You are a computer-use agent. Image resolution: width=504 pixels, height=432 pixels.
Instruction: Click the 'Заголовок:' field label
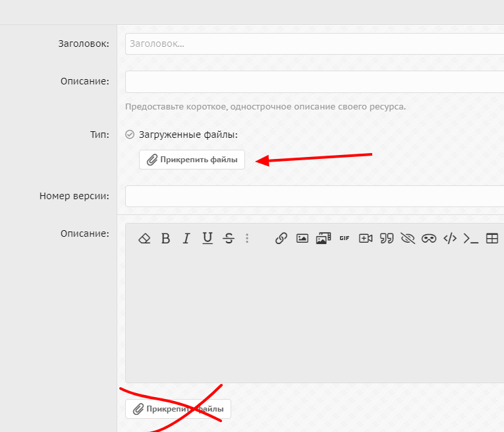click(x=84, y=44)
